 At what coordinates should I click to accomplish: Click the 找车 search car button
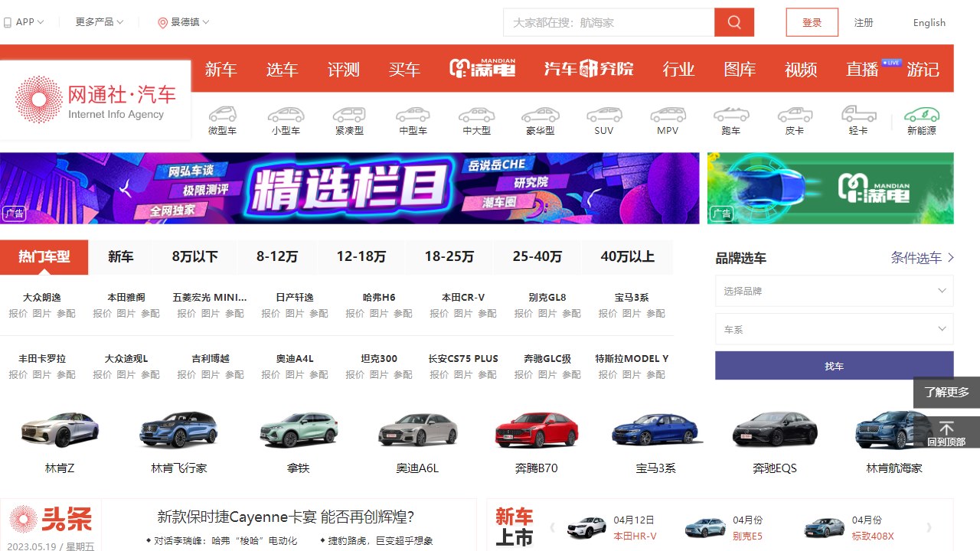835,366
